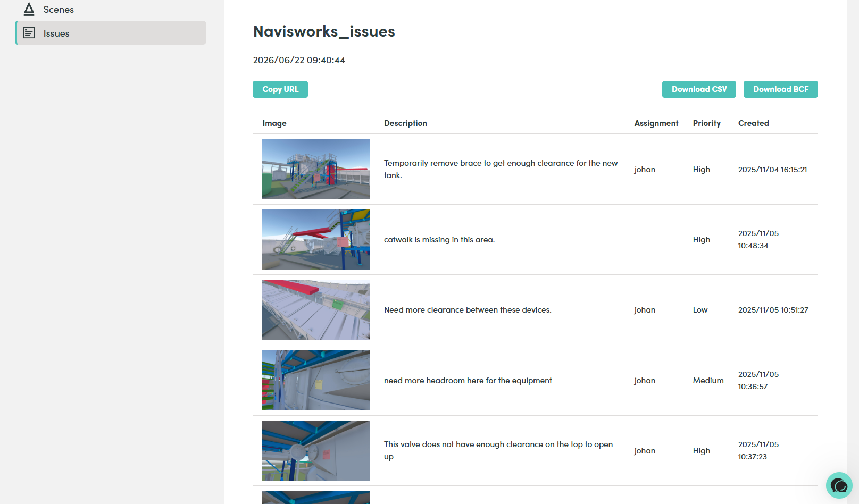Select description 'catwalk is missing in this area.'
Viewport: 859px width, 504px height.
439,240
